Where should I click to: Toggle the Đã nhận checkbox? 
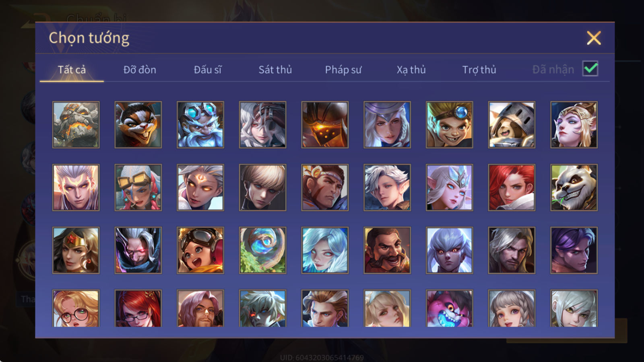[590, 69]
